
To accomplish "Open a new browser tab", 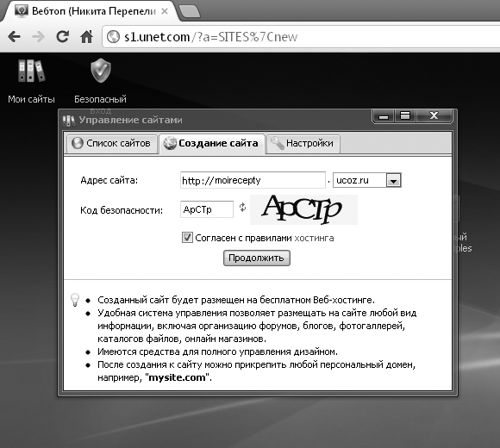I will [190, 11].
